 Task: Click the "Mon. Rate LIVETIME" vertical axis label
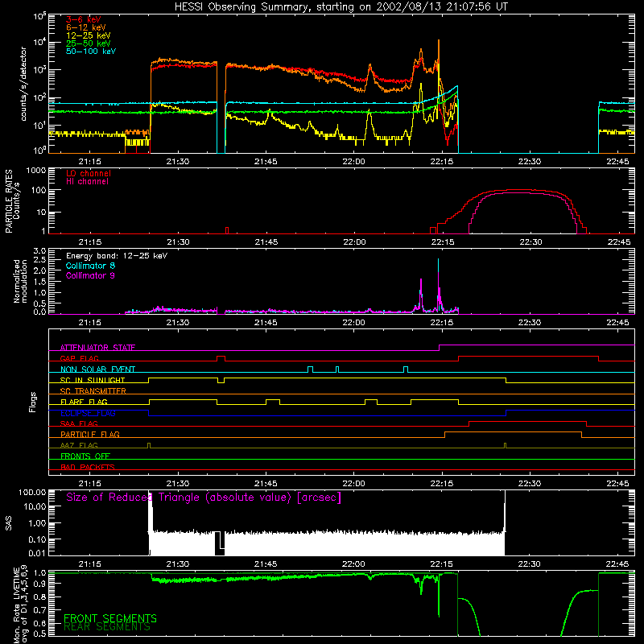pyautogui.click(x=16, y=605)
